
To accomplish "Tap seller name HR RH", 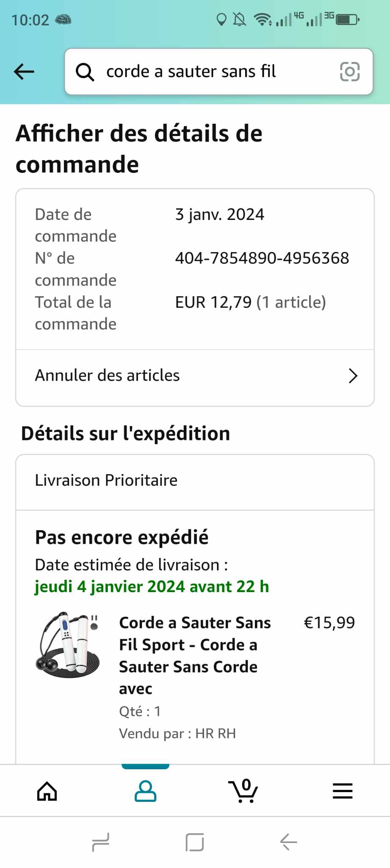I will click(x=216, y=734).
